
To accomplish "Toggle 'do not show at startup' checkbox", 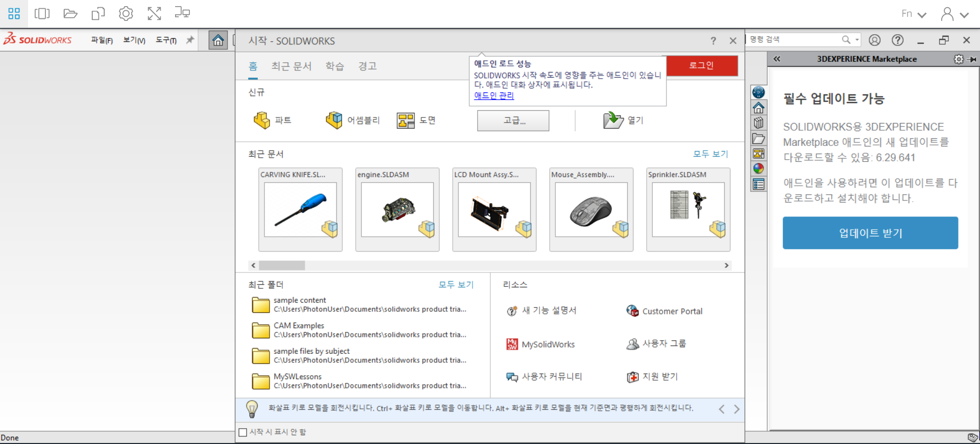I will [243, 432].
